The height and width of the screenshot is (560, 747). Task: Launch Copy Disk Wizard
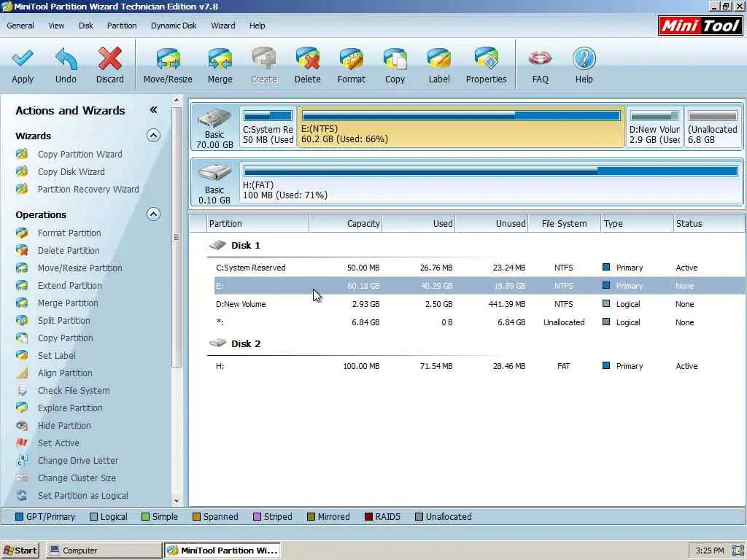71,172
